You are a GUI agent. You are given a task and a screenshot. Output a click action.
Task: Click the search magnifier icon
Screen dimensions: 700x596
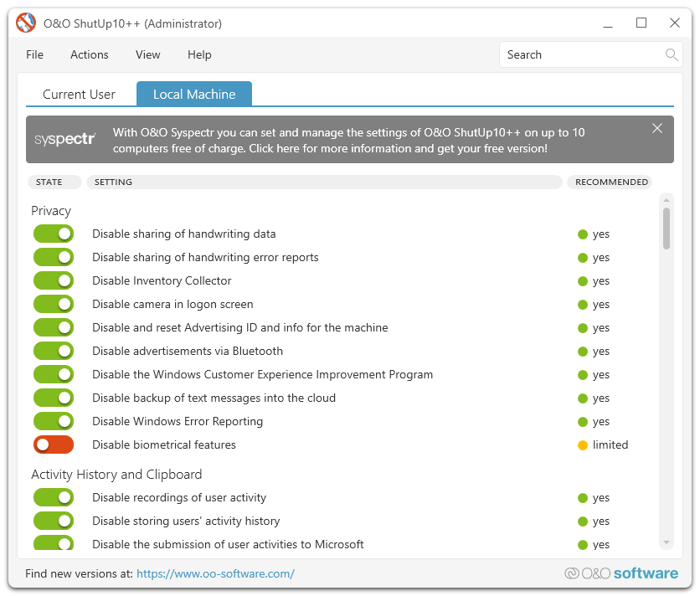pyautogui.click(x=671, y=55)
